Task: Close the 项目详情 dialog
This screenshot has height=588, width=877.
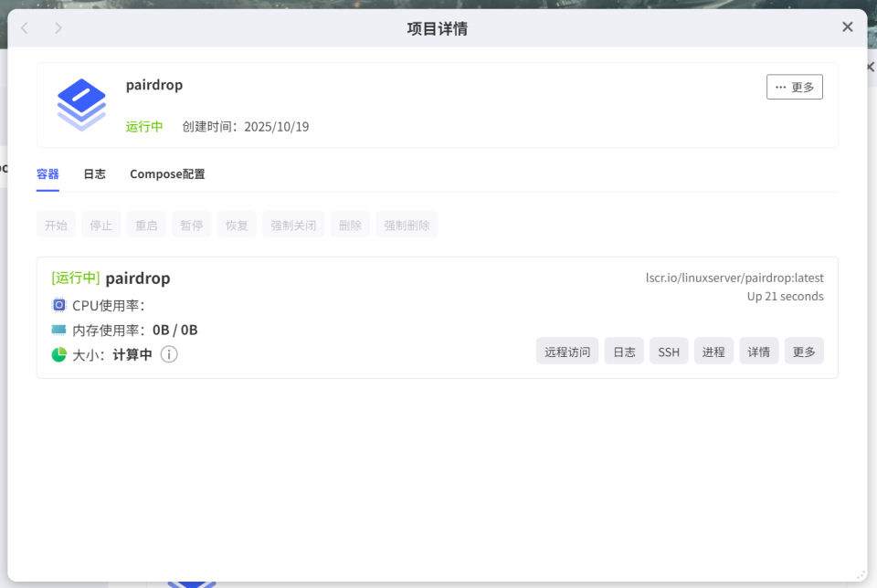Action: click(x=848, y=26)
